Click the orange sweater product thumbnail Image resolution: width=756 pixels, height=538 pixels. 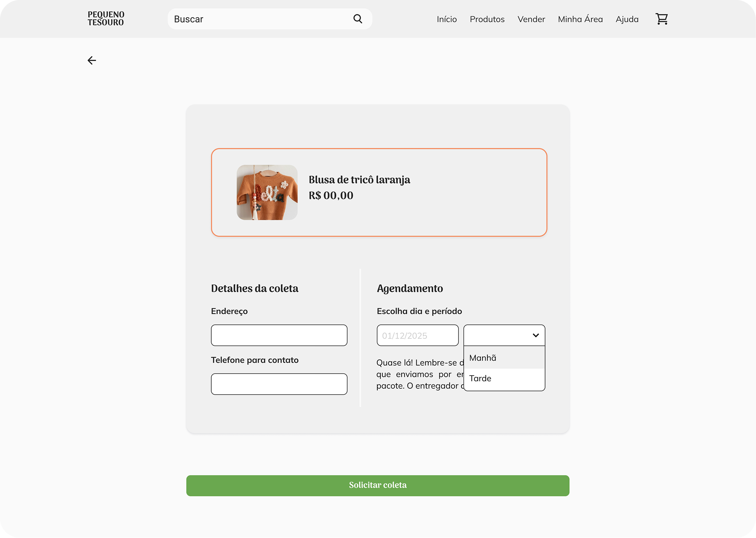tap(267, 192)
